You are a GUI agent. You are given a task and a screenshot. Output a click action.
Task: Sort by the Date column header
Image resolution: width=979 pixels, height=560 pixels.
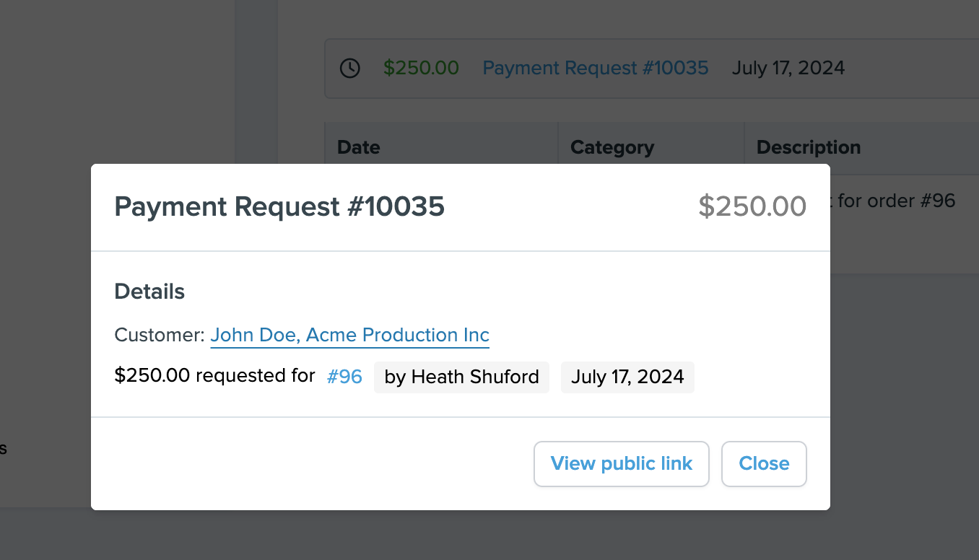[x=359, y=147]
